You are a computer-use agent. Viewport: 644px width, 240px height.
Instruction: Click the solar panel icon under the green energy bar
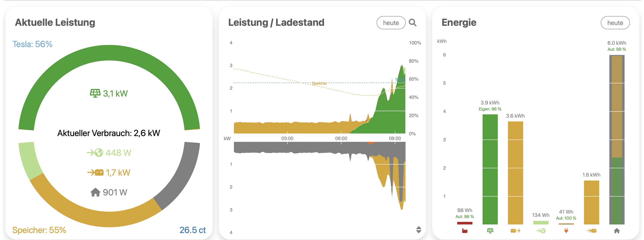490,231
